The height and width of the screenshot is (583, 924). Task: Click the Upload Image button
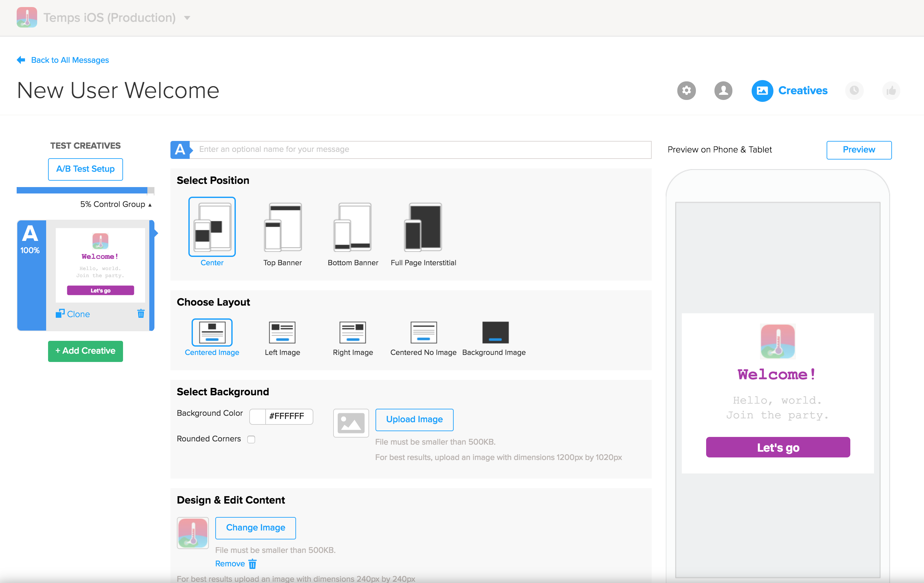[414, 419]
